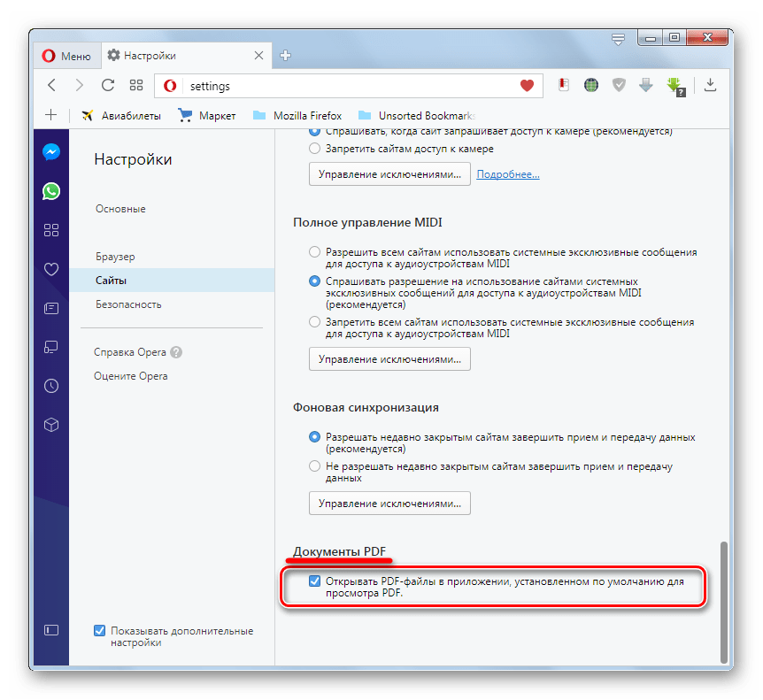The image size is (763, 700).
Task: Add page to bookmarks with heart icon
Action: (x=527, y=86)
